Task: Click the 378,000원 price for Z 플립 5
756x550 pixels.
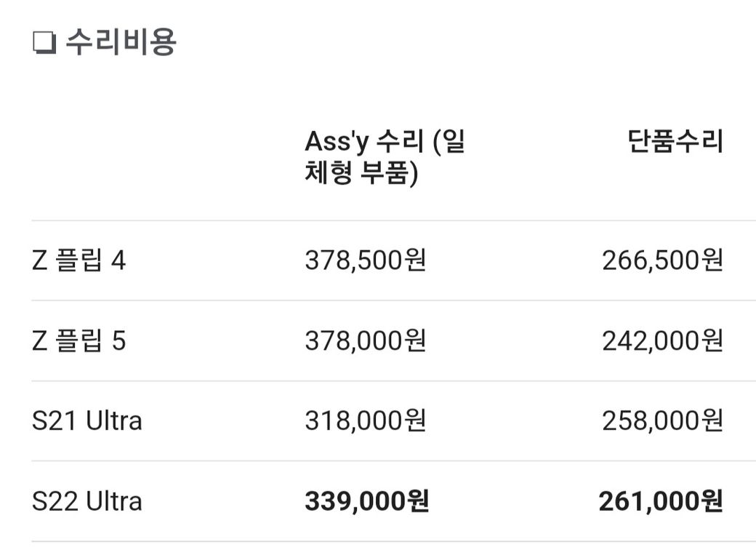Action: click(x=366, y=340)
